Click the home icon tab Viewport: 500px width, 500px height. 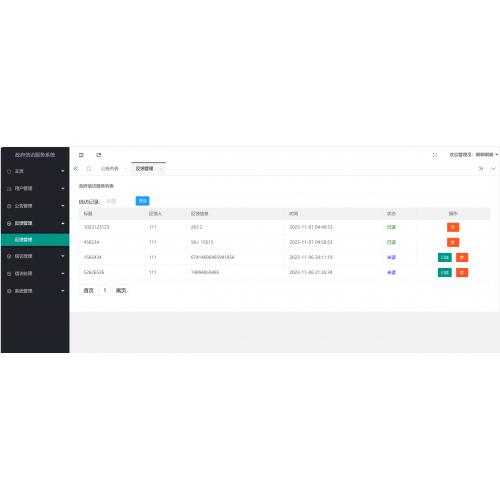tap(89, 169)
